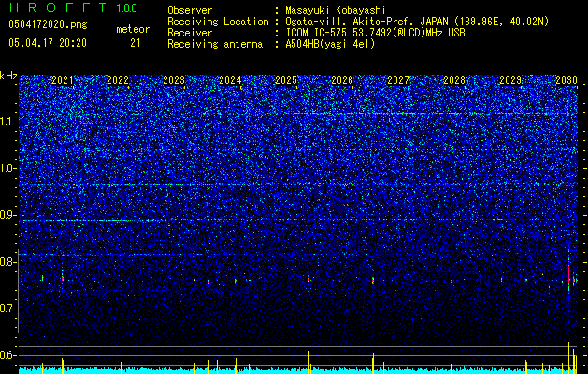
Task: Click the tall yellow signal peak at 2025
Action: click(308, 359)
